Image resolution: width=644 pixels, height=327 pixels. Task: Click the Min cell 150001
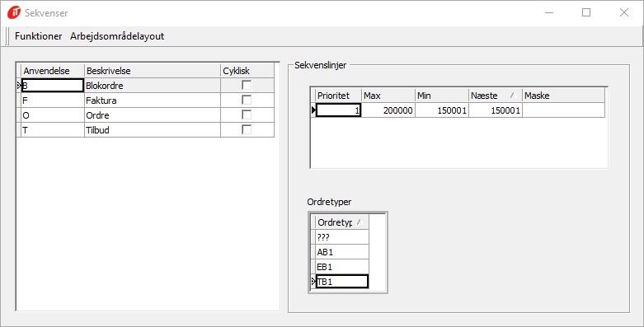[442, 110]
